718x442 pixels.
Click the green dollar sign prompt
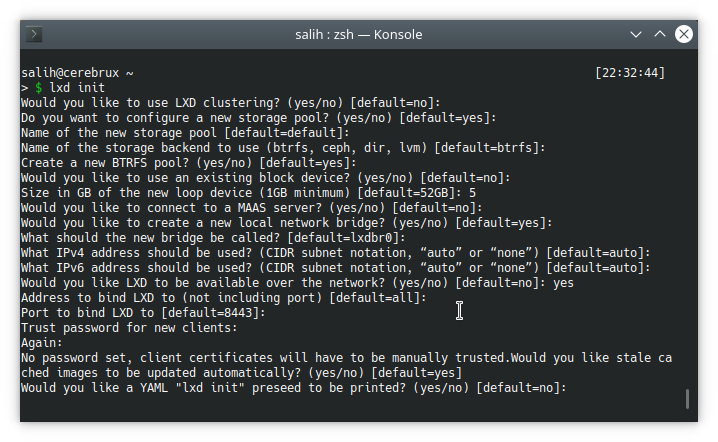pos(38,87)
